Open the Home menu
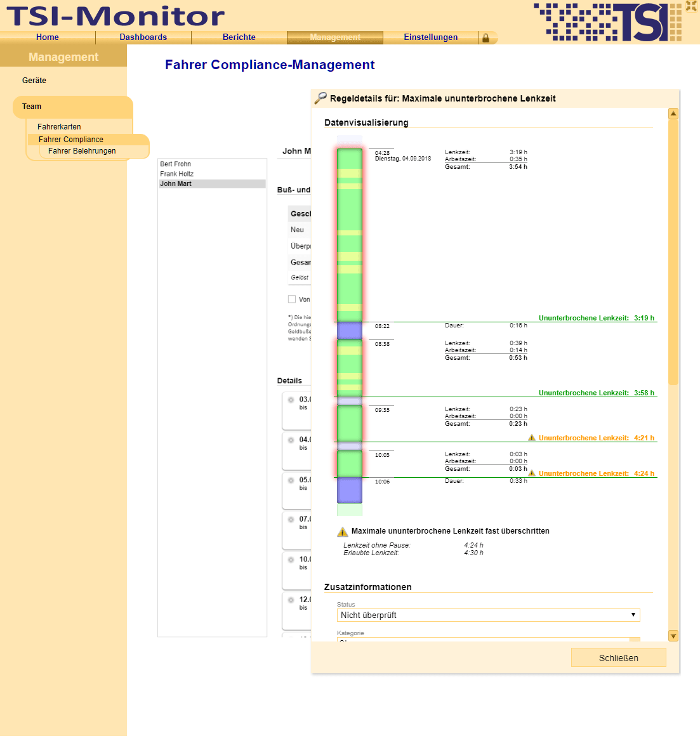700x743 pixels. 48,37
